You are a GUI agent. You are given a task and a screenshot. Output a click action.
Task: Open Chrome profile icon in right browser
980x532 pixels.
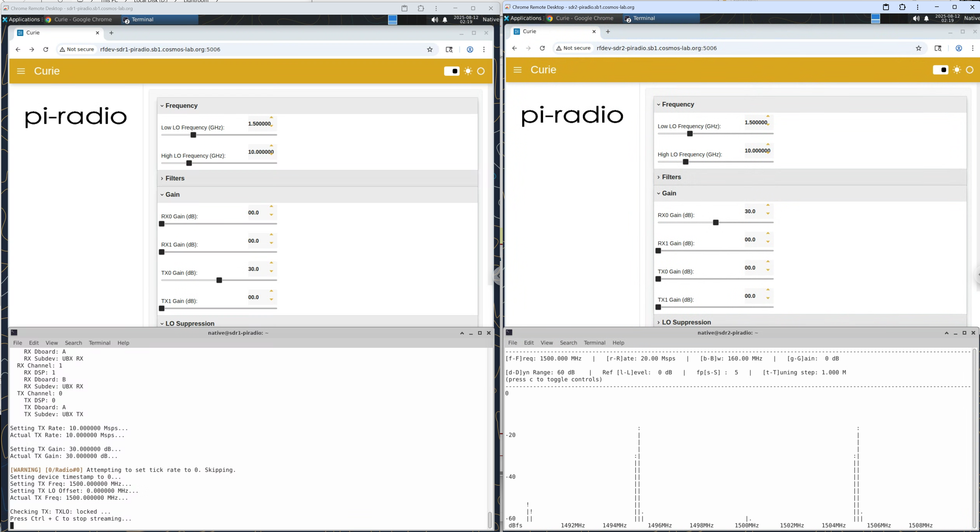click(x=959, y=48)
